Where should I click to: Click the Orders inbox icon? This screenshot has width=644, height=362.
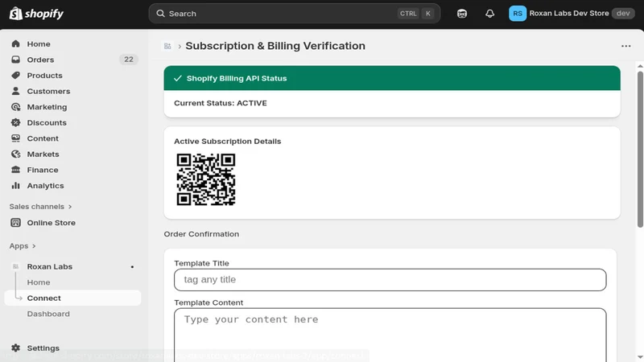[15, 60]
